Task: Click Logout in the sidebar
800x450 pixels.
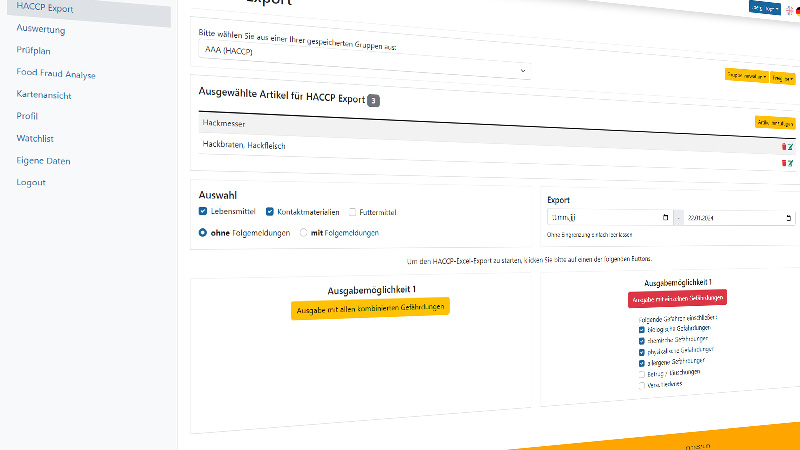Action: click(x=31, y=182)
